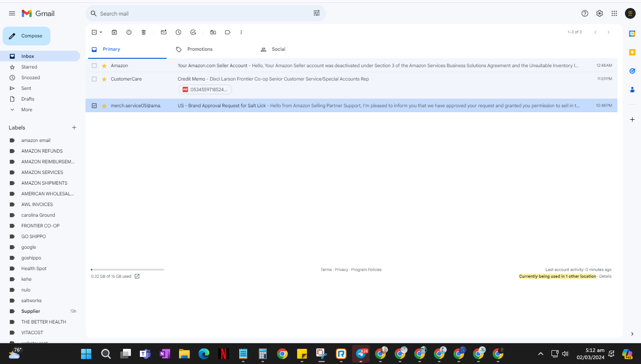This screenshot has width=641, height=364.
Task: Open account activity Details link
Action: point(605,276)
